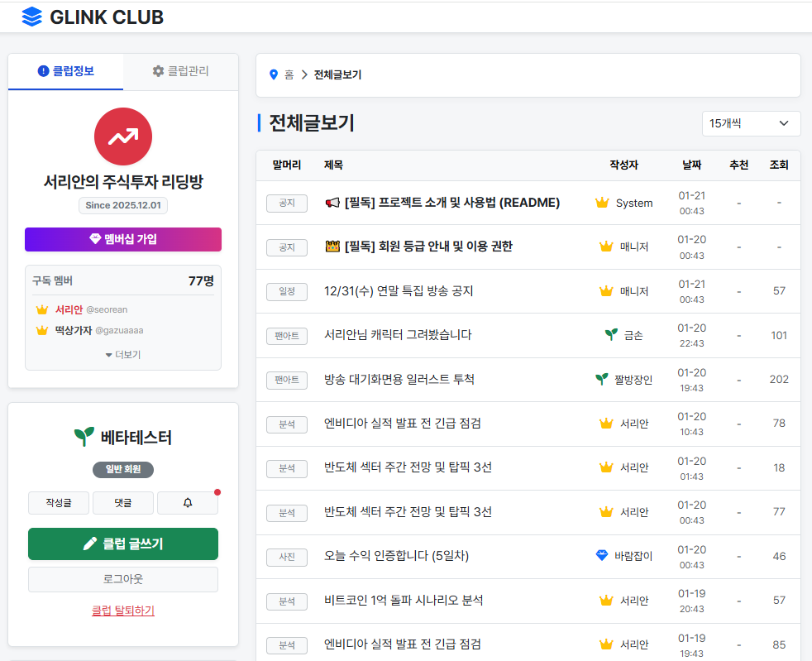Click the 클럽 글쓰기 button

[x=123, y=544]
